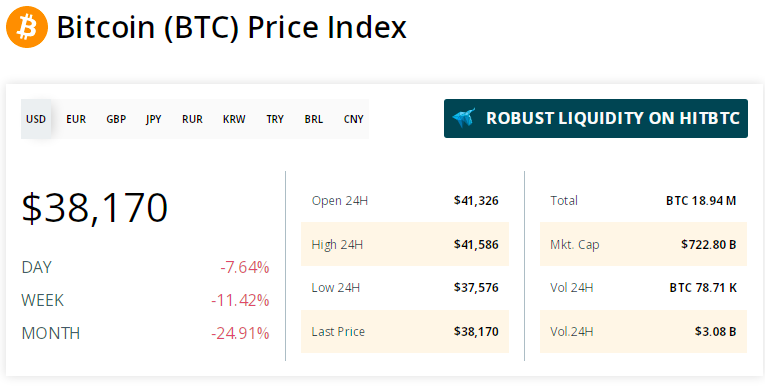Click the WEEK change percentage -11.42%
Screen dimensions: 765x390
click(240, 301)
